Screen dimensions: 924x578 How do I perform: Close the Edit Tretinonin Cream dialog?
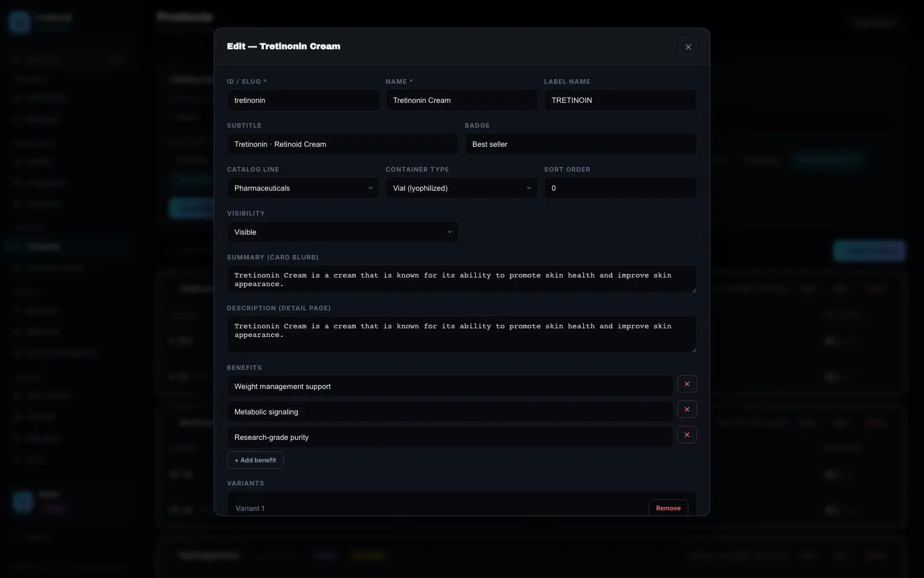pos(688,47)
